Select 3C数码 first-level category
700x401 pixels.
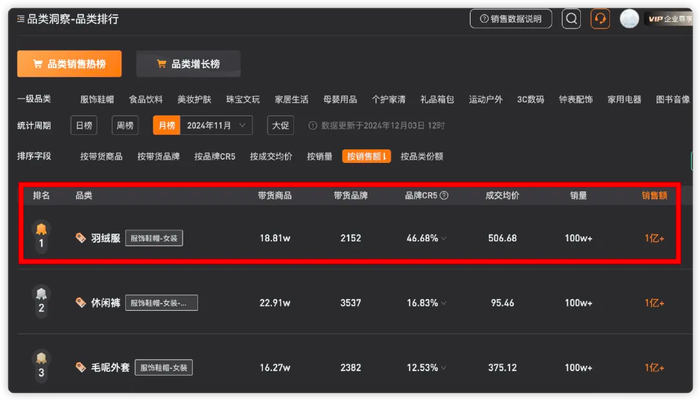(x=531, y=99)
